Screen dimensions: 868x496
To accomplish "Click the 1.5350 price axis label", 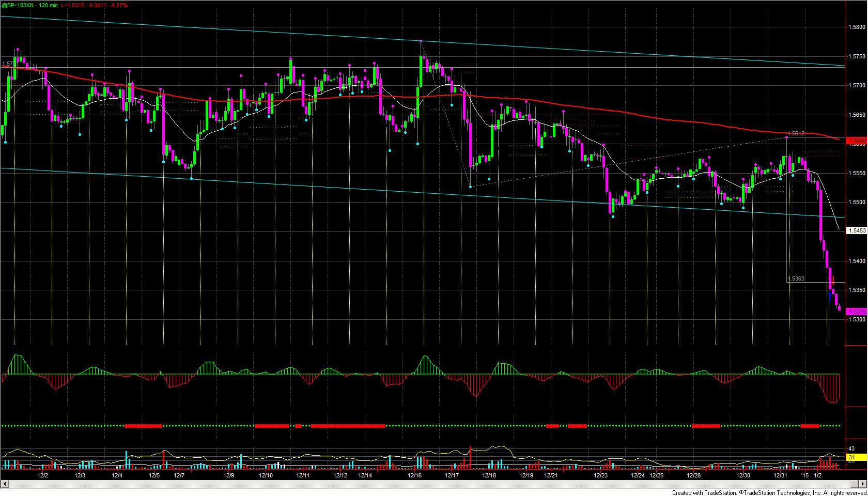I will point(858,290).
